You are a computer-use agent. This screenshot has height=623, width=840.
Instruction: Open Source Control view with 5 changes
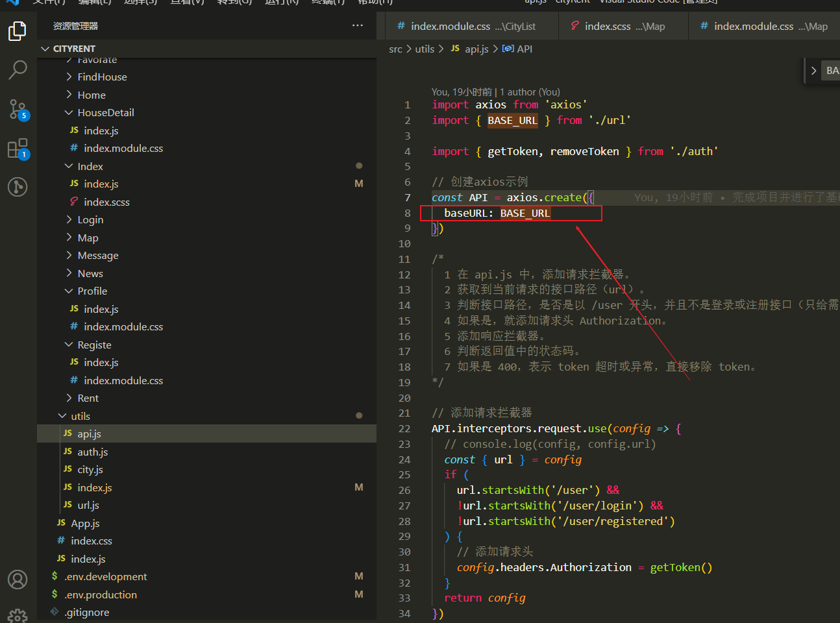[x=18, y=109]
